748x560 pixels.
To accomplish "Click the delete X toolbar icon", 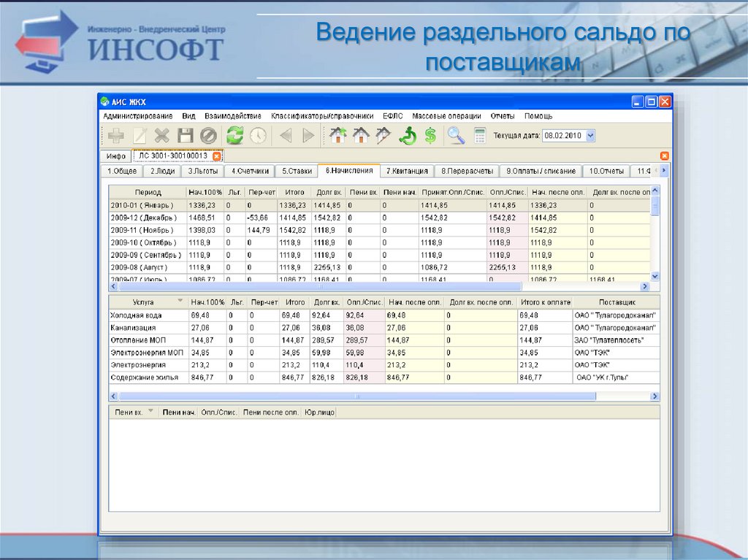I will point(162,136).
